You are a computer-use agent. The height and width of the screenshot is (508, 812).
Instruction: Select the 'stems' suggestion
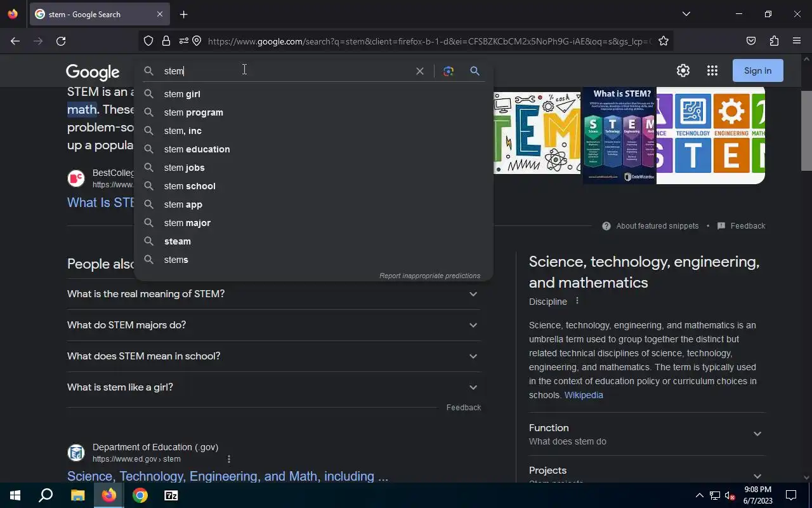[x=313, y=260]
